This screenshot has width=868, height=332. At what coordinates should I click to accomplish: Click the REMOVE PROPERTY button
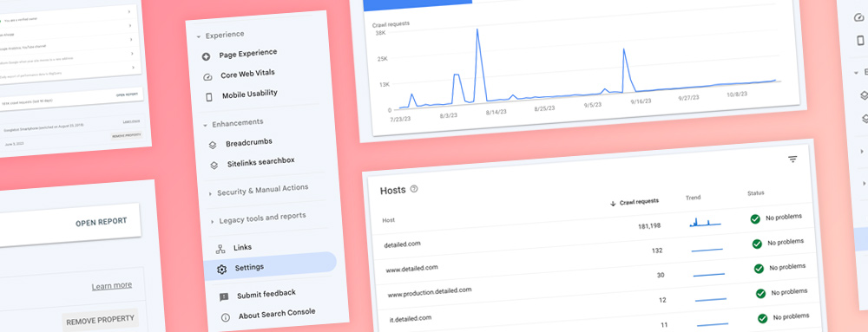click(x=100, y=319)
